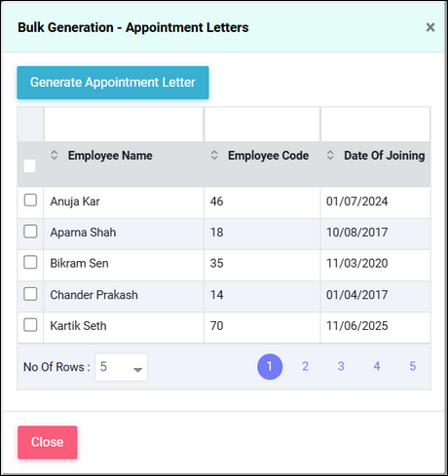This screenshot has width=448, height=476.
Task: Check the box for Aparna Shah
Action: [30, 232]
